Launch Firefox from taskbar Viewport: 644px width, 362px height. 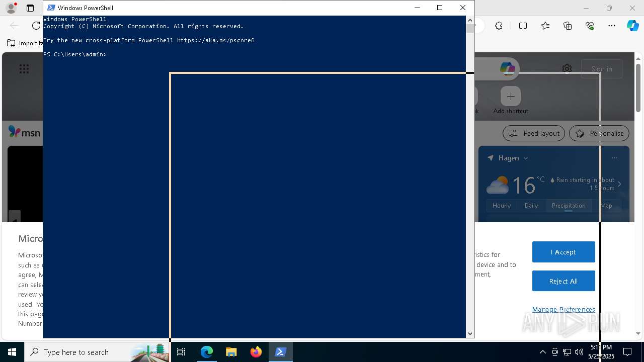pyautogui.click(x=256, y=352)
